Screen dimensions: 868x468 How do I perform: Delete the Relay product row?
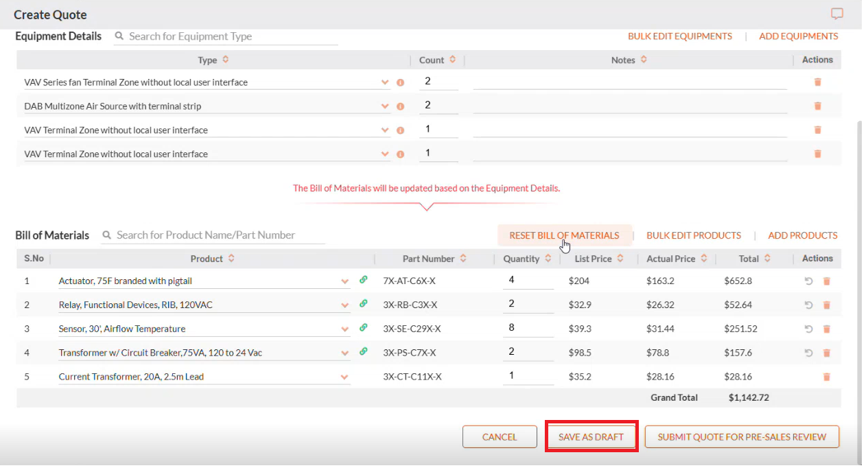click(826, 305)
